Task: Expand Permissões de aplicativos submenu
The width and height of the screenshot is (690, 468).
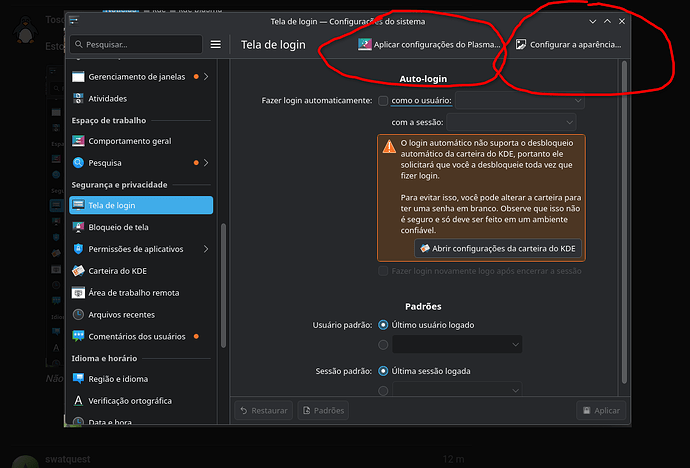Action: coord(206,249)
